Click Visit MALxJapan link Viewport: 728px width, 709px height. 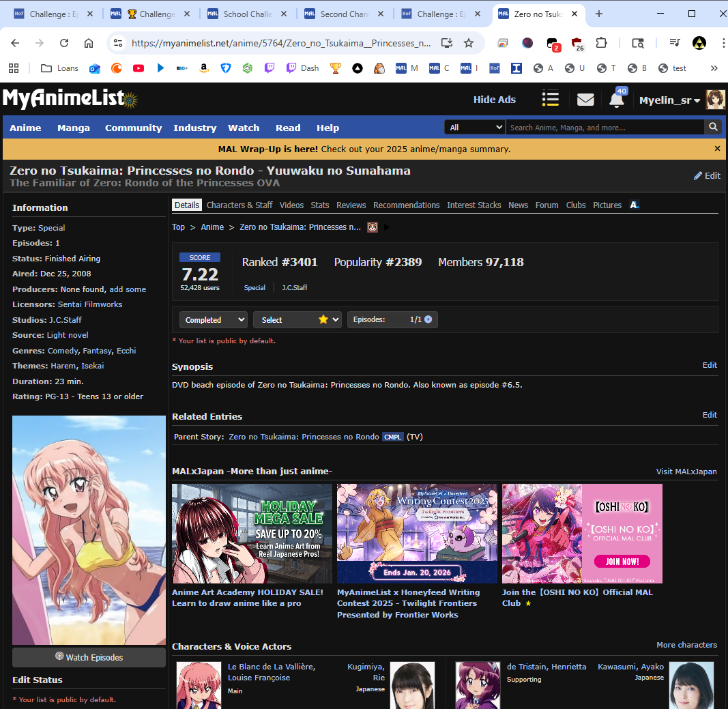click(x=686, y=472)
